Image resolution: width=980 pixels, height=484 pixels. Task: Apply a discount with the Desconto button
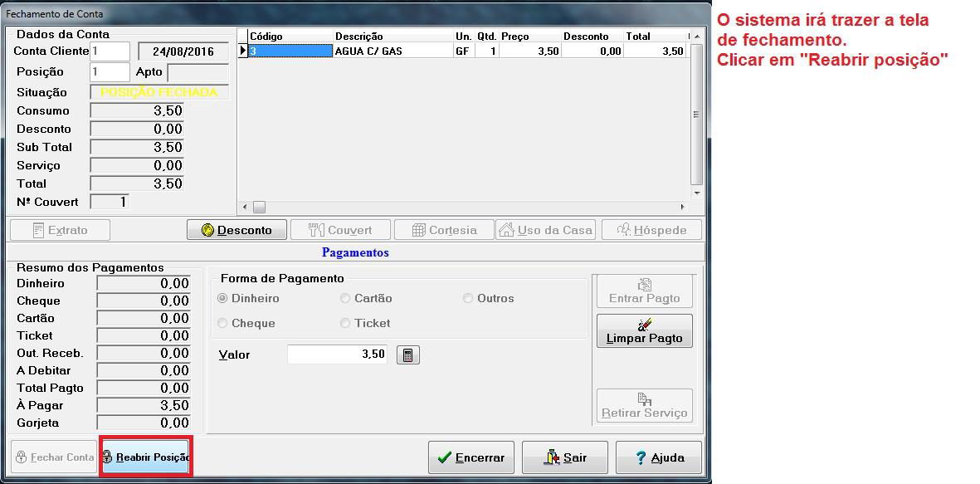[x=236, y=230]
